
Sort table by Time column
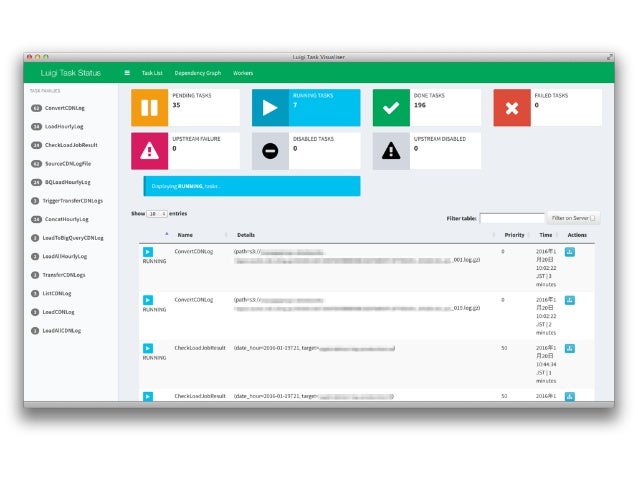(x=546, y=235)
